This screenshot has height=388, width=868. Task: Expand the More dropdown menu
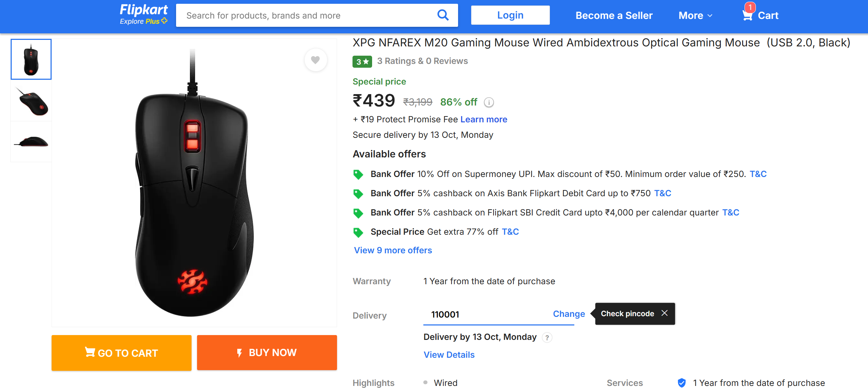[x=695, y=15]
